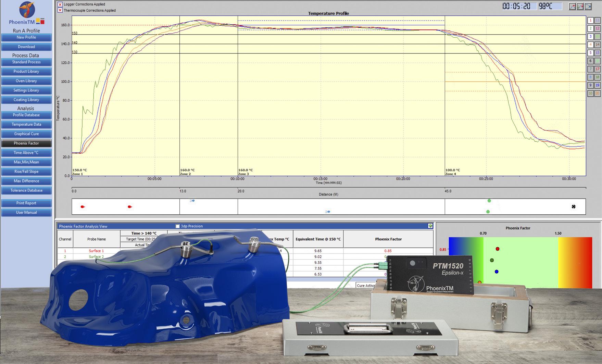The image size is (602, 364).
Task: Select the blue probe marker in Zone 3 strip
Action: point(328,212)
